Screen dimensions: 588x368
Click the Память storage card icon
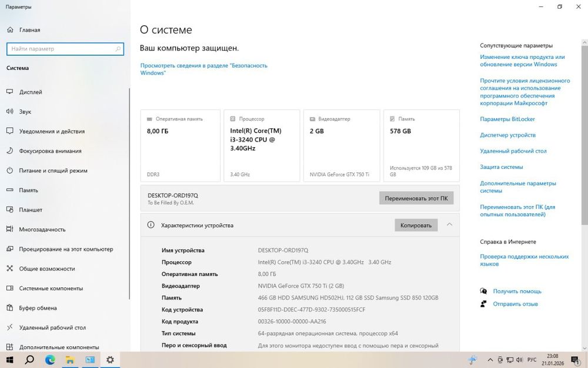click(392, 119)
